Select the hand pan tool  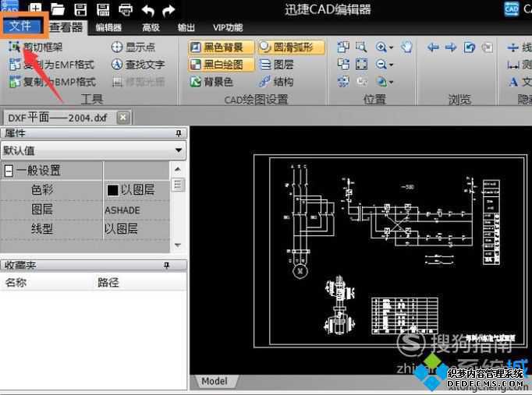click(x=406, y=47)
